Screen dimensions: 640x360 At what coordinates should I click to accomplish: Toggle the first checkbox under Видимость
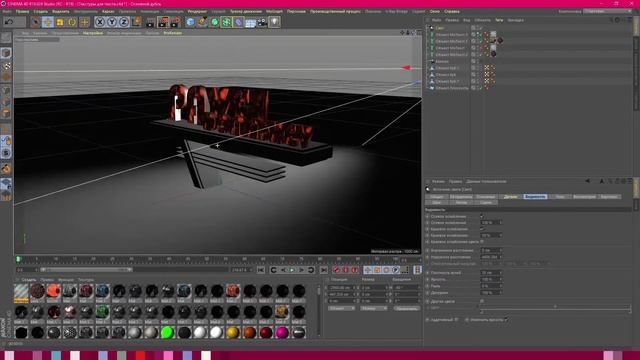click(482, 216)
